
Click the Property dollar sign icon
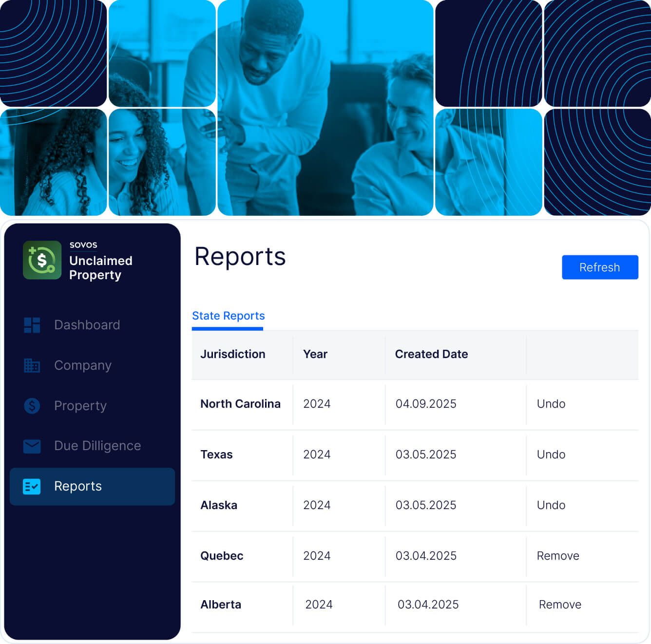[x=32, y=405]
